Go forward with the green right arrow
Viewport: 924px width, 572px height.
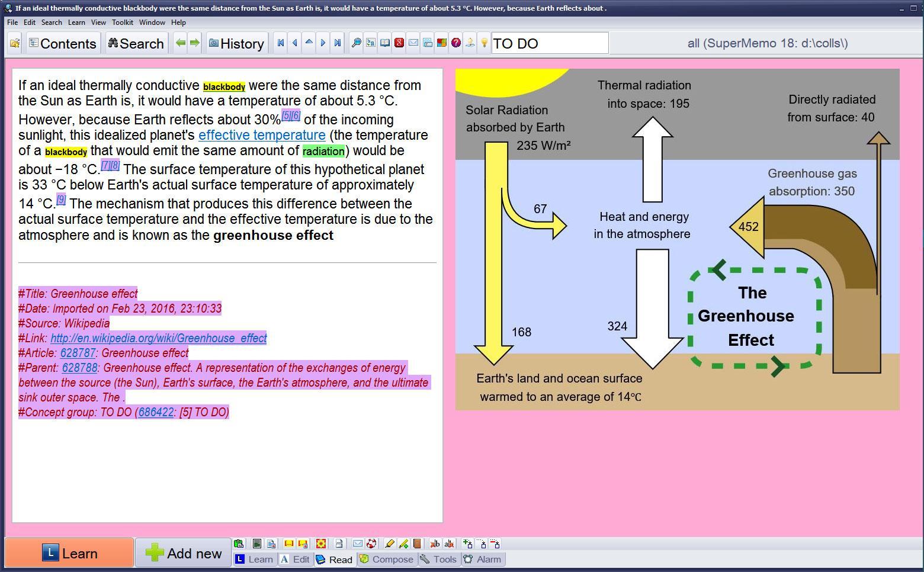[194, 43]
